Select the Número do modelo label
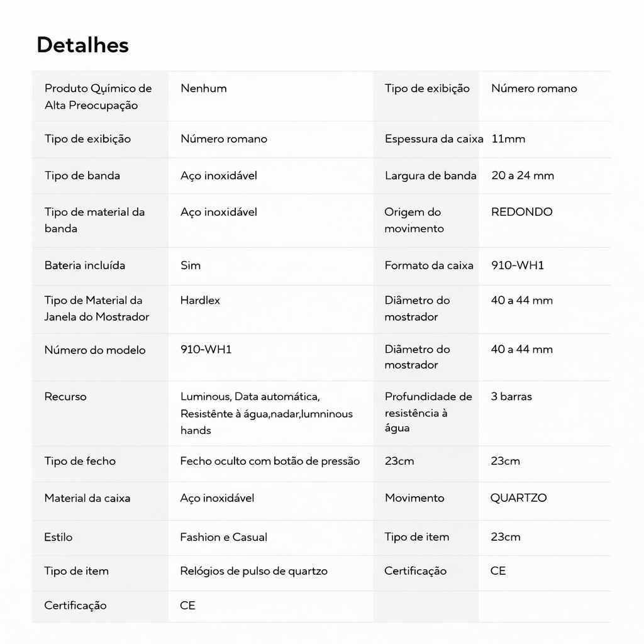This screenshot has width=644, height=644. (x=95, y=350)
